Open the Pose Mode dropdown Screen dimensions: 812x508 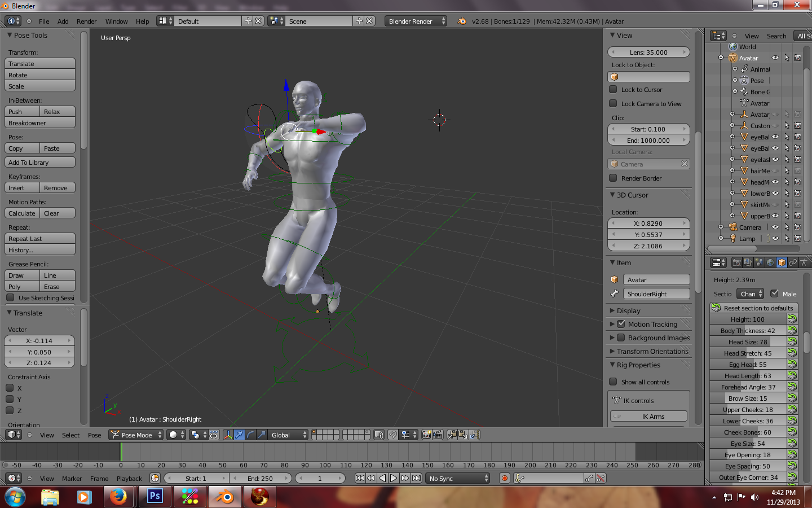(x=136, y=435)
